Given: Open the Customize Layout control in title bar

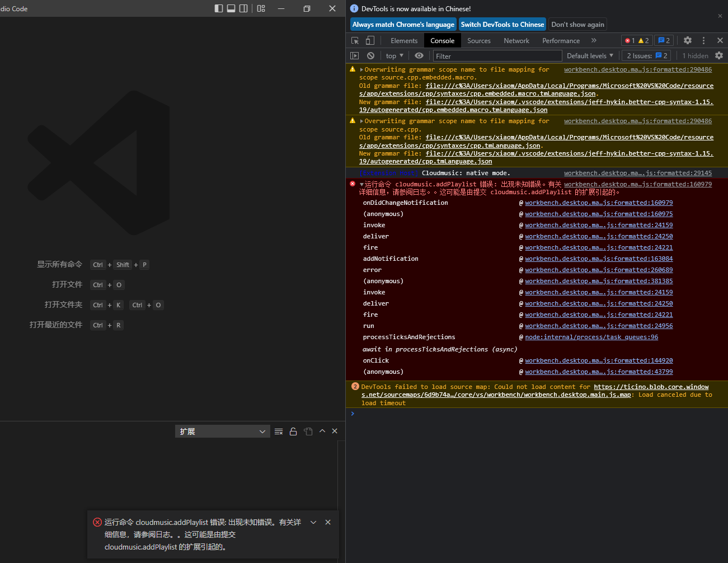Looking at the screenshot, I should [x=261, y=8].
